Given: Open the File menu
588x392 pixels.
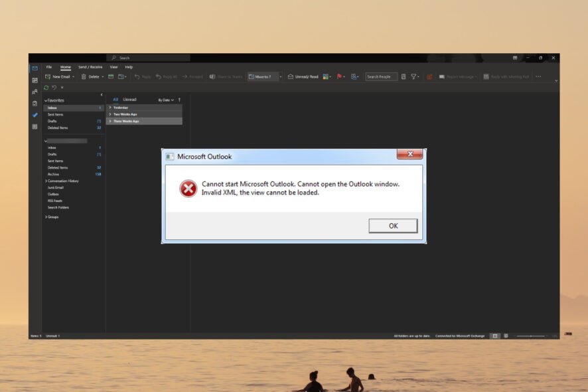Looking at the screenshot, I should pos(49,67).
